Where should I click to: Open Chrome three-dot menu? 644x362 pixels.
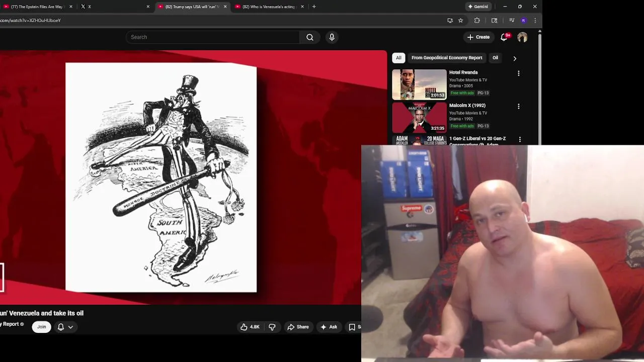click(535, 21)
